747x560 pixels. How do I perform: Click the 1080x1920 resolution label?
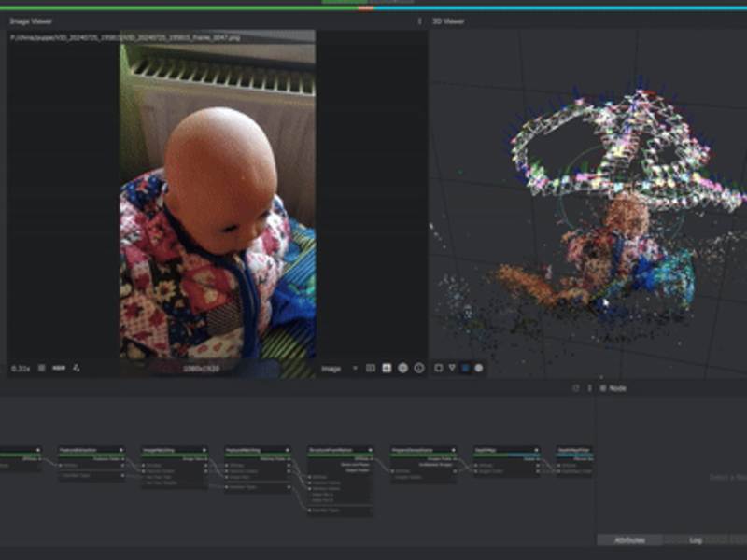(201, 369)
